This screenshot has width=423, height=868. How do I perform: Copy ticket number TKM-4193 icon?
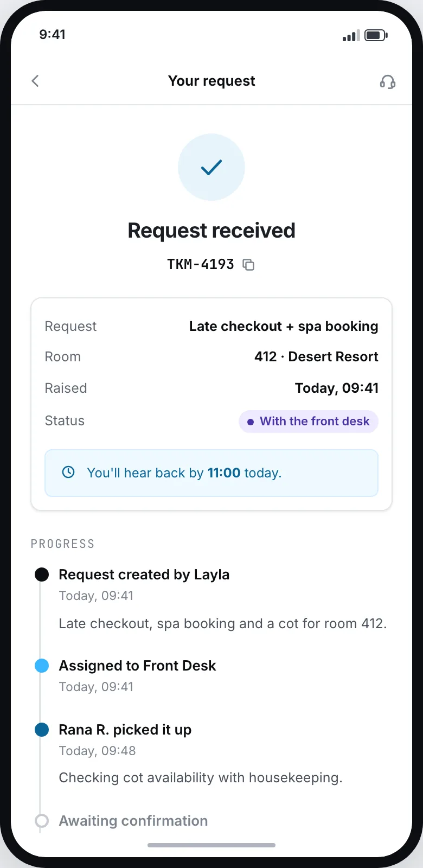coord(248,265)
